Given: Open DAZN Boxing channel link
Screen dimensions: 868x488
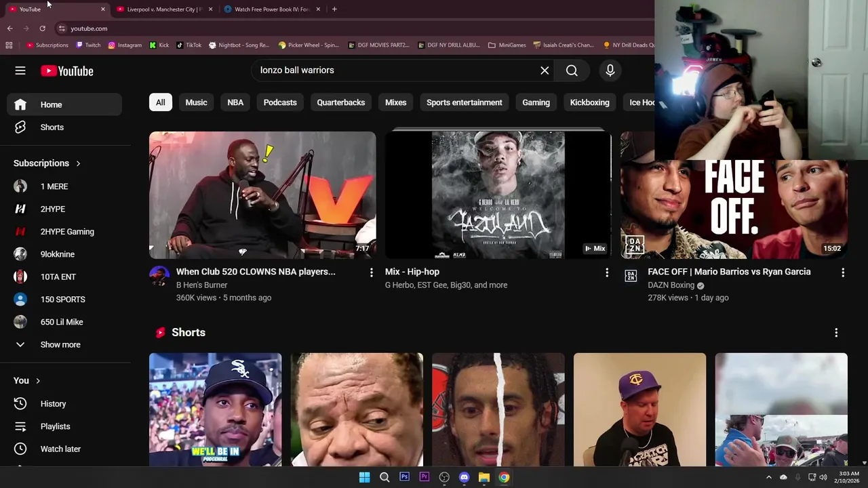Looking at the screenshot, I should [x=671, y=285].
